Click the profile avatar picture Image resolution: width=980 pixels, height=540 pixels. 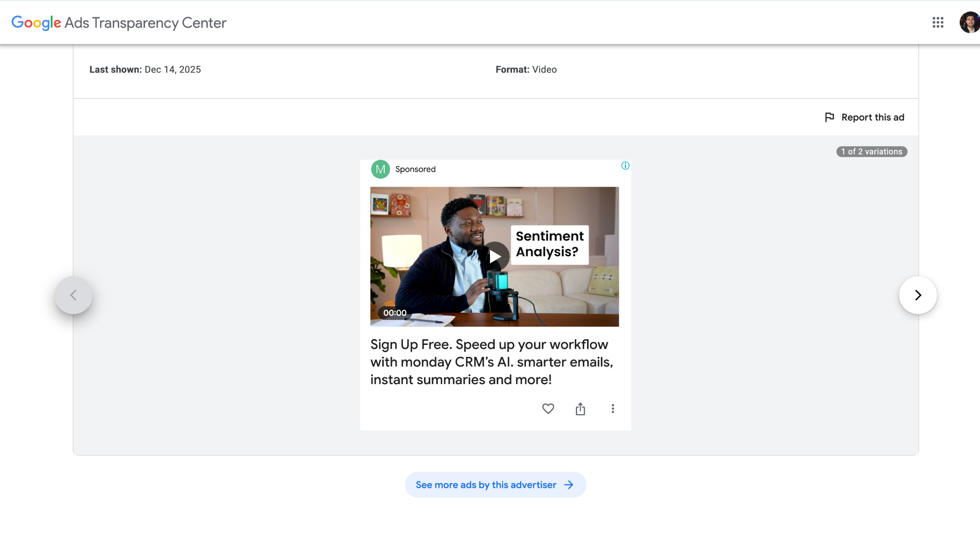[969, 22]
